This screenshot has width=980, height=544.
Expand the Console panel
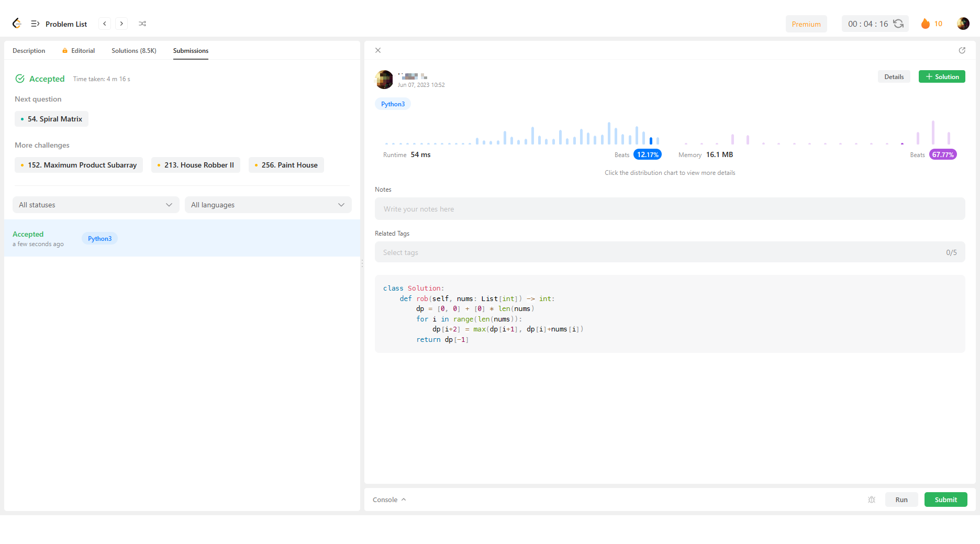pos(389,499)
